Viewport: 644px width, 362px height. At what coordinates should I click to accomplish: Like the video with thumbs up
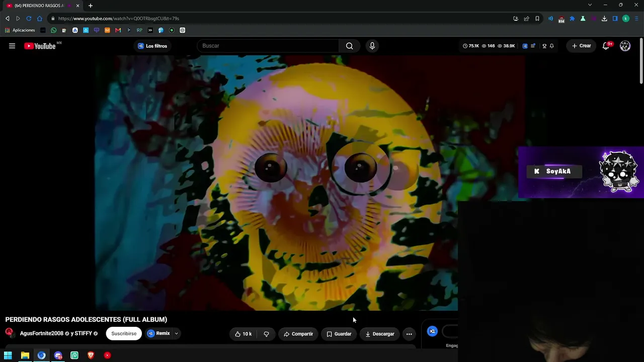[243, 334]
